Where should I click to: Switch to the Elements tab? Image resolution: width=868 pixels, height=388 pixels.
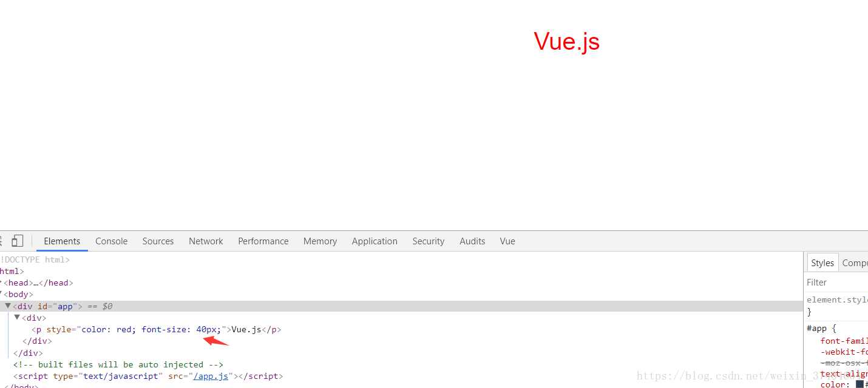[x=62, y=241]
